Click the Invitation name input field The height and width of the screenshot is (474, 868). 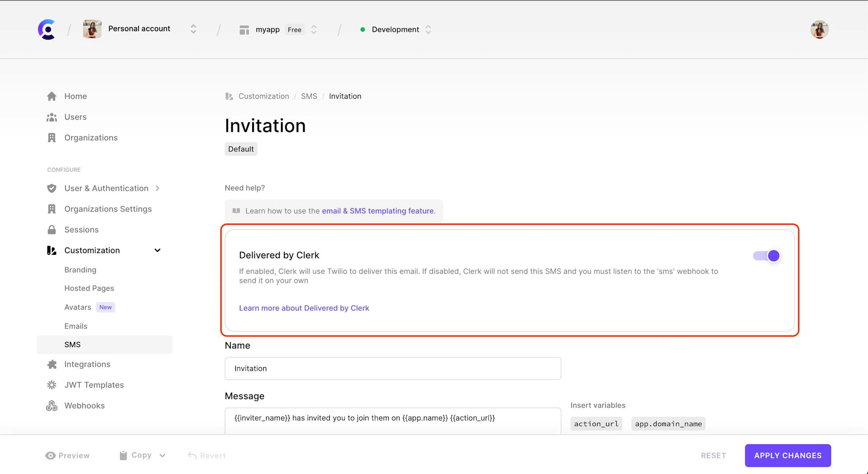point(392,368)
